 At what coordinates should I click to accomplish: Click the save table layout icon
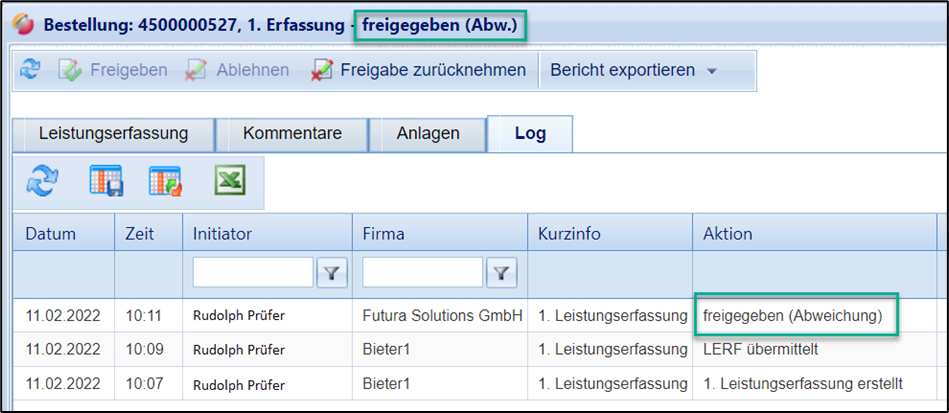tap(106, 182)
